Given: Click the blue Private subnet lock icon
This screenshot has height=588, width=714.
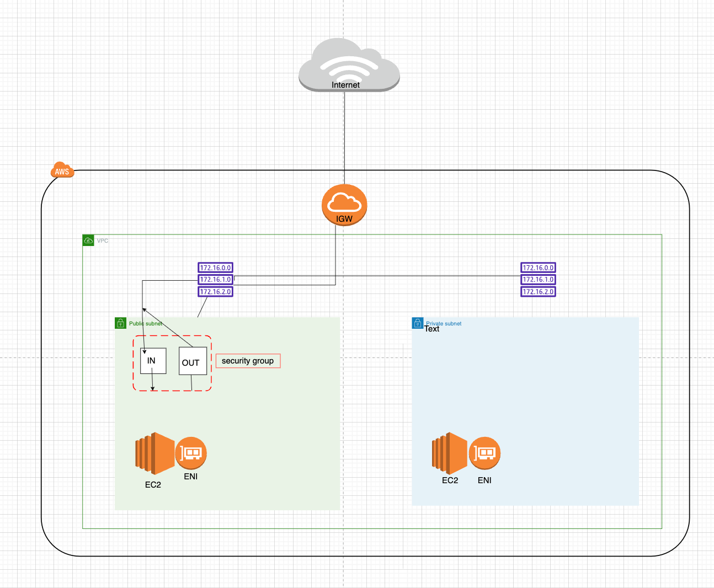Looking at the screenshot, I should tap(418, 323).
